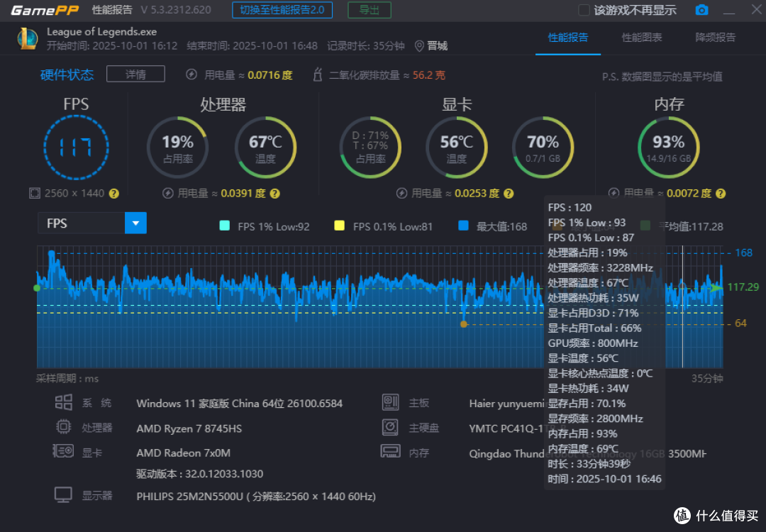Click the power usage lightning icon near 用电量 0.0716
Viewport: 766px width, 532px height.
point(191,74)
